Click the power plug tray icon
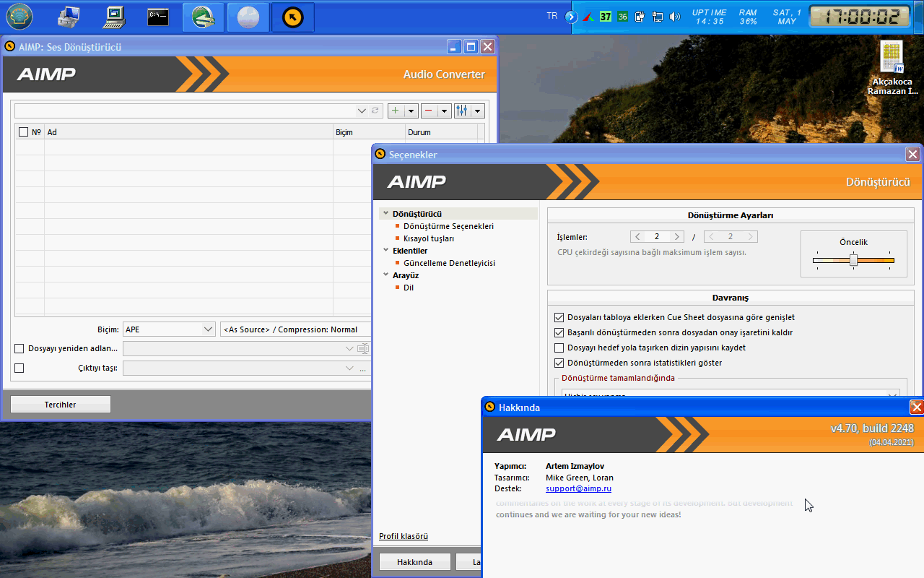 640,17
